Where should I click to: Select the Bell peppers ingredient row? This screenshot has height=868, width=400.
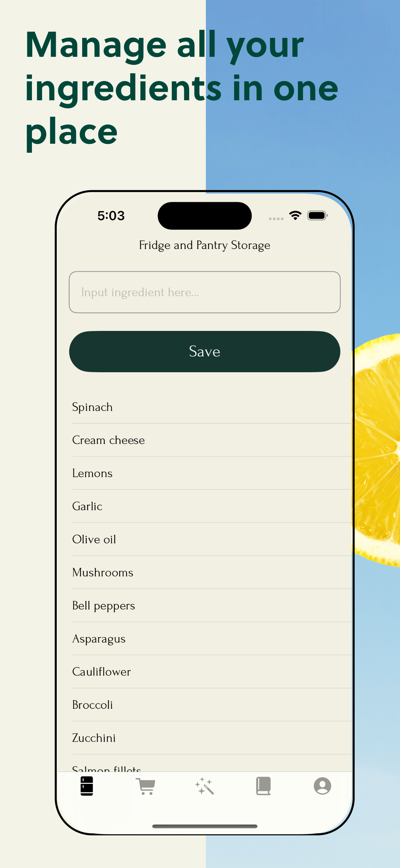pyautogui.click(x=212, y=605)
